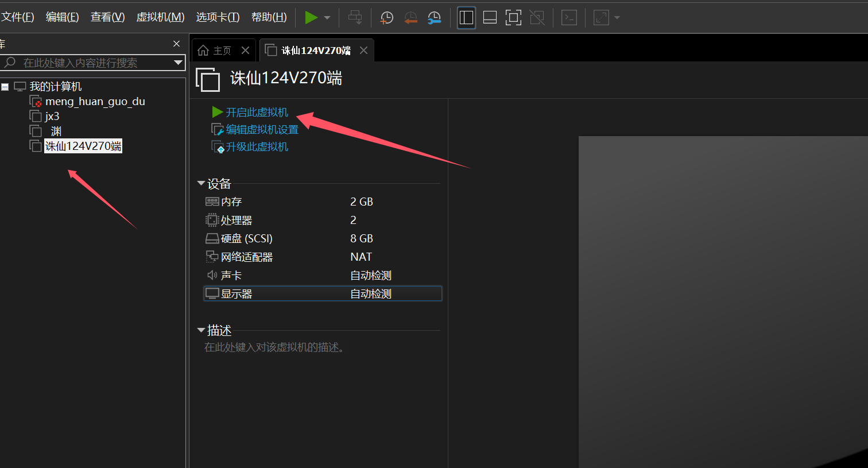868x468 pixels.
Task: Toggle the library sidebar view icon
Action: (467, 18)
